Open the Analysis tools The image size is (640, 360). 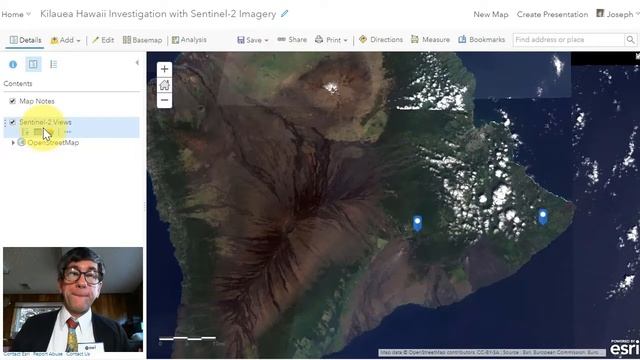click(x=189, y=40)
